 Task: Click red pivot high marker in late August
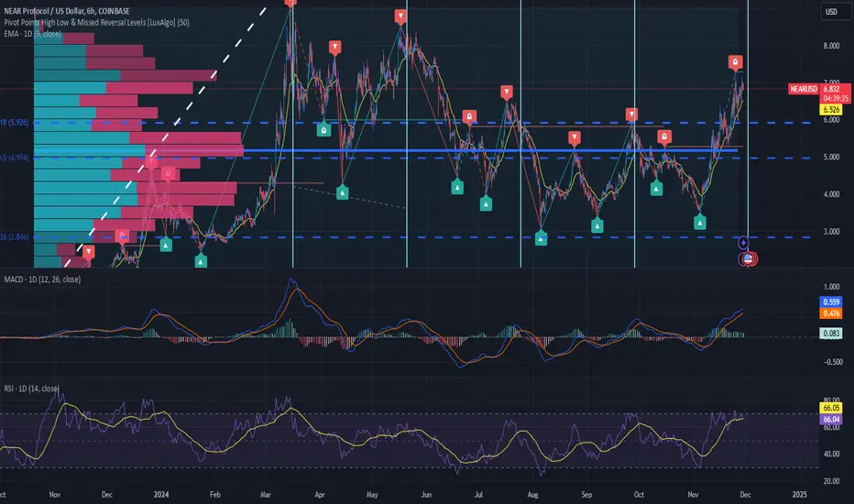[574, 138]
